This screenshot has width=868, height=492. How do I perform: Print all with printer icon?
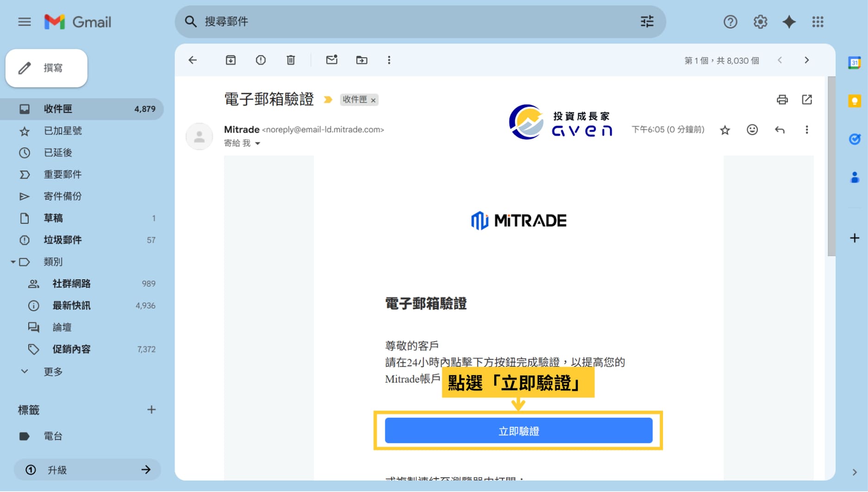coord(782,100)
